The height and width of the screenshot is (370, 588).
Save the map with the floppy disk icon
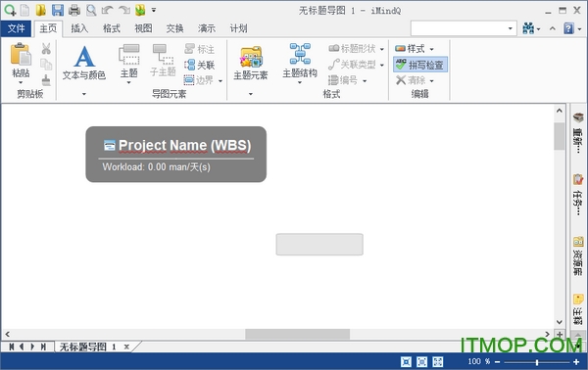click(58, 10)
